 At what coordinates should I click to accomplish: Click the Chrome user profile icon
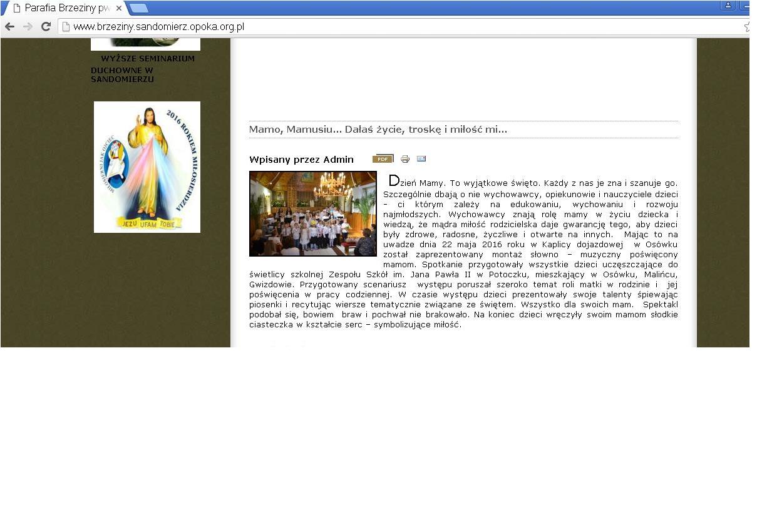(x=728, y=6)
